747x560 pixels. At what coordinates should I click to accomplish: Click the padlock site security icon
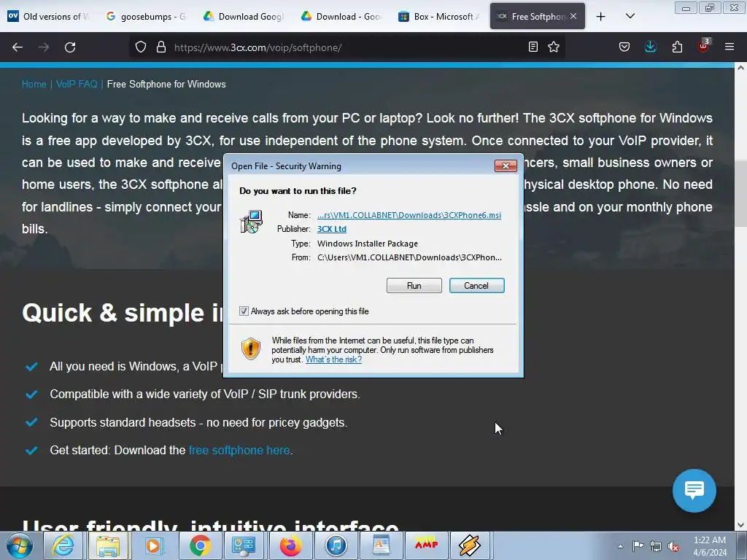(x=161, y=47)
